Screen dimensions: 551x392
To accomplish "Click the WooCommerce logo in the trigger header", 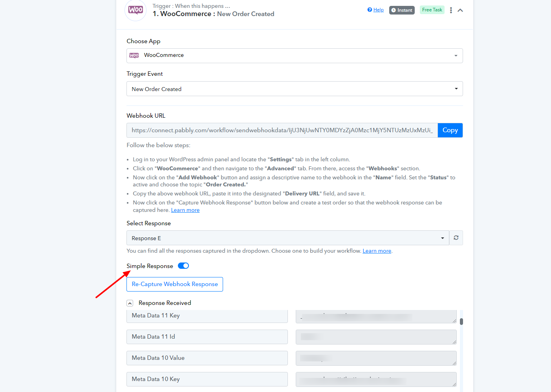I will (x=135, y=10).
